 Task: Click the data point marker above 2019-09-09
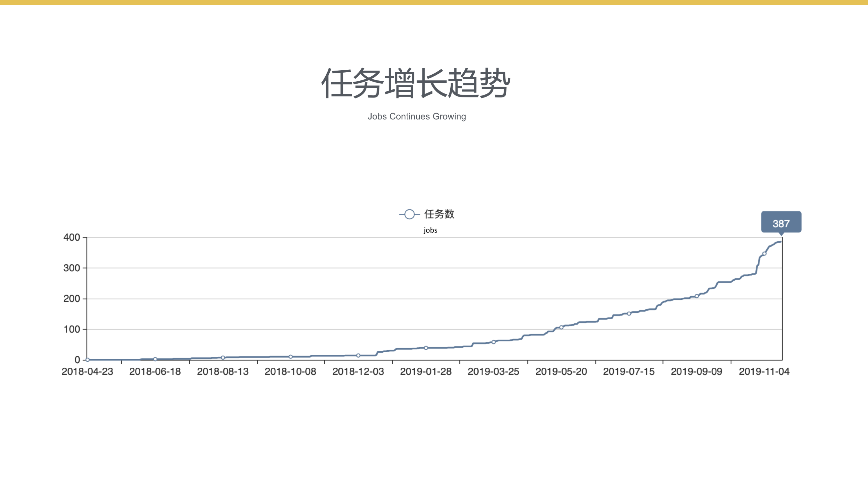coord(696,297)
